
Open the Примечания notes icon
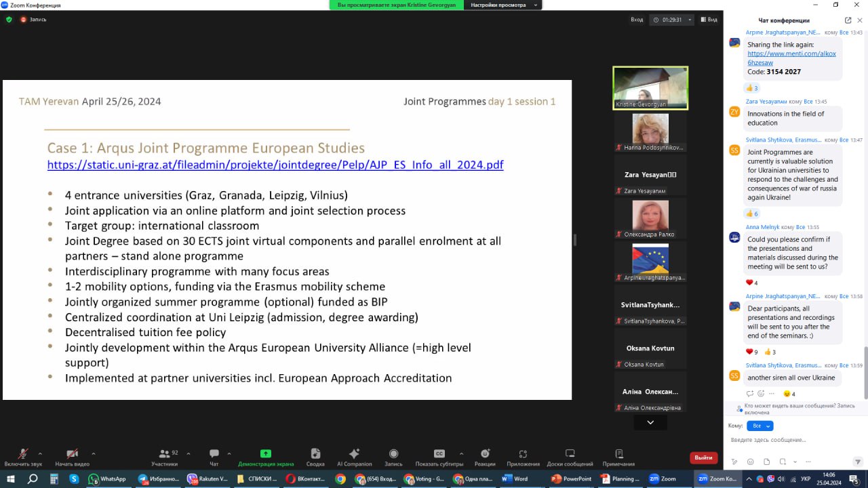pyautogui.click(x=618, y=454)
